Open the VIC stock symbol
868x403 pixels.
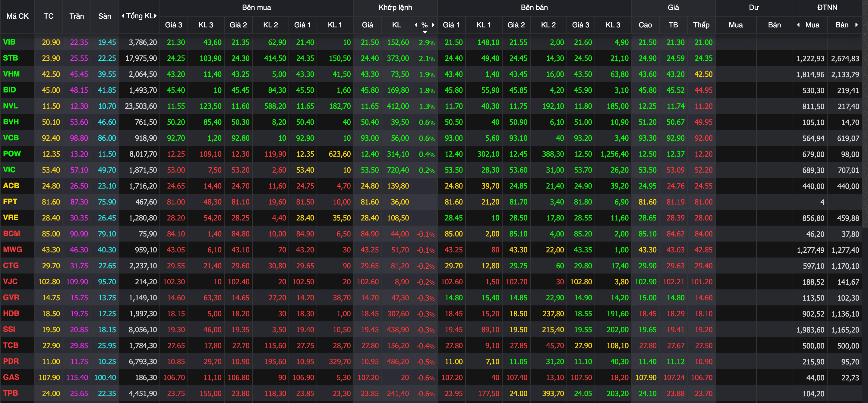click(9, 170)
